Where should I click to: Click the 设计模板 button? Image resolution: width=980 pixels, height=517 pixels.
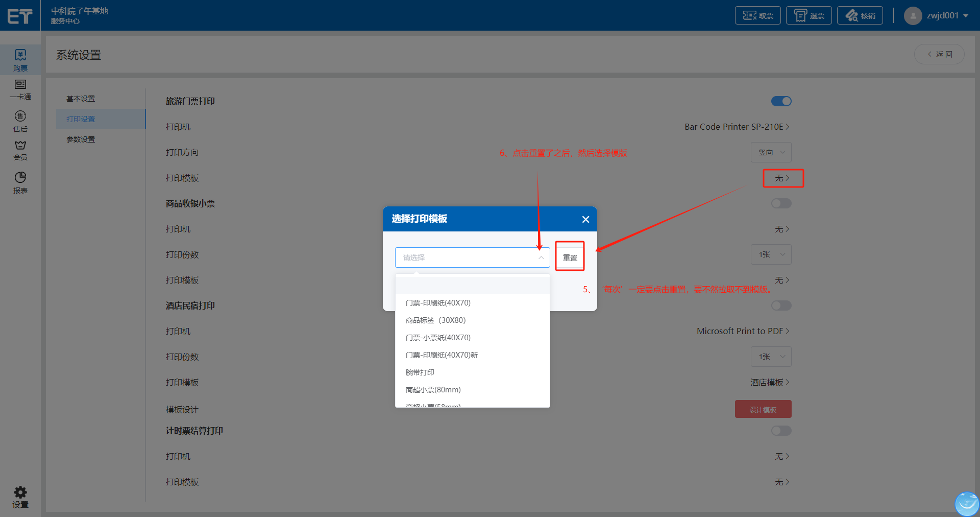click(763, 409)
